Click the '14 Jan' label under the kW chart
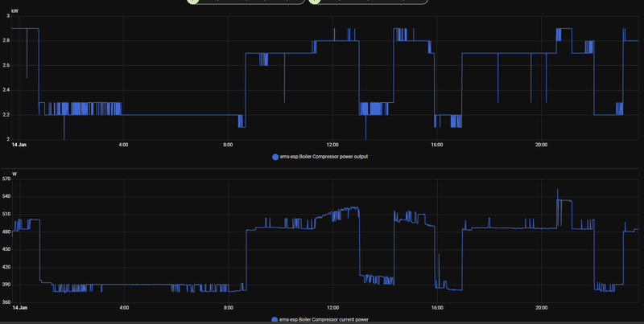 point(19,145)
